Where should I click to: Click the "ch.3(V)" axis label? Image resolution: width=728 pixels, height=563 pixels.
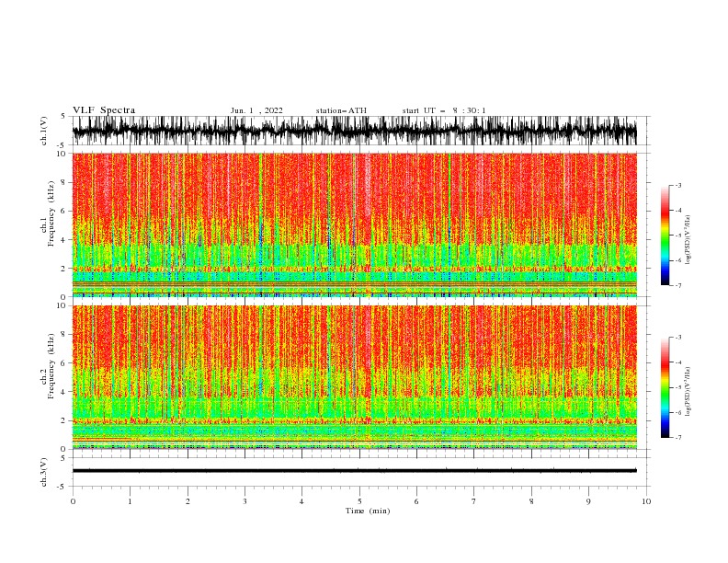click(44, 472)
